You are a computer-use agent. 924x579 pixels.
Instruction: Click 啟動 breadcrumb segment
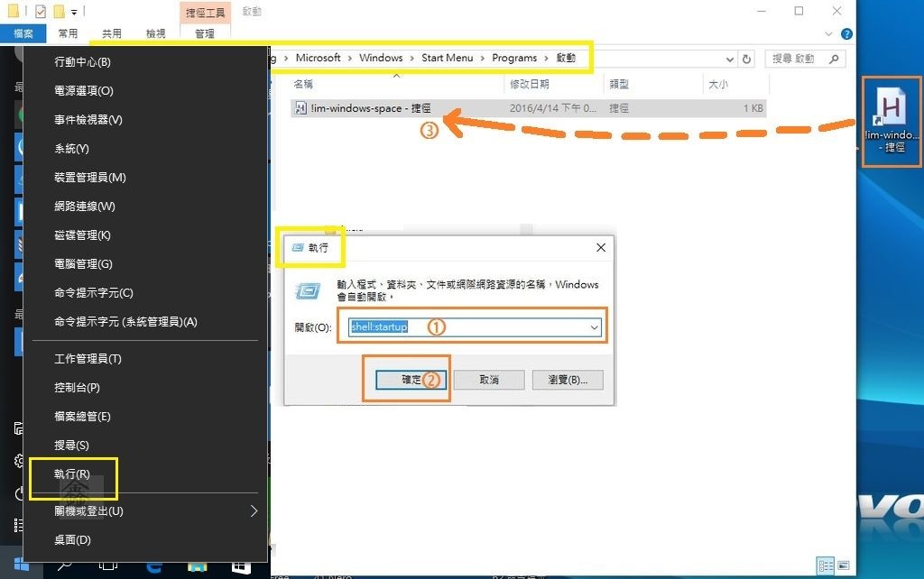tap(566, 58)
